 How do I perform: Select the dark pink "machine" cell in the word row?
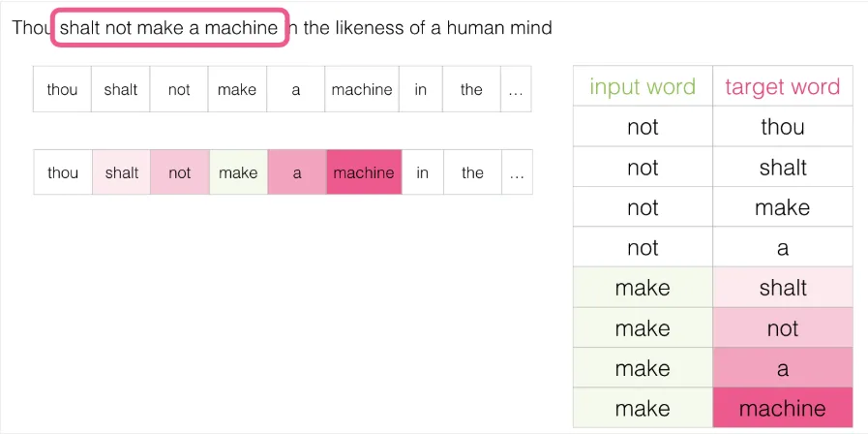(363, 173)
